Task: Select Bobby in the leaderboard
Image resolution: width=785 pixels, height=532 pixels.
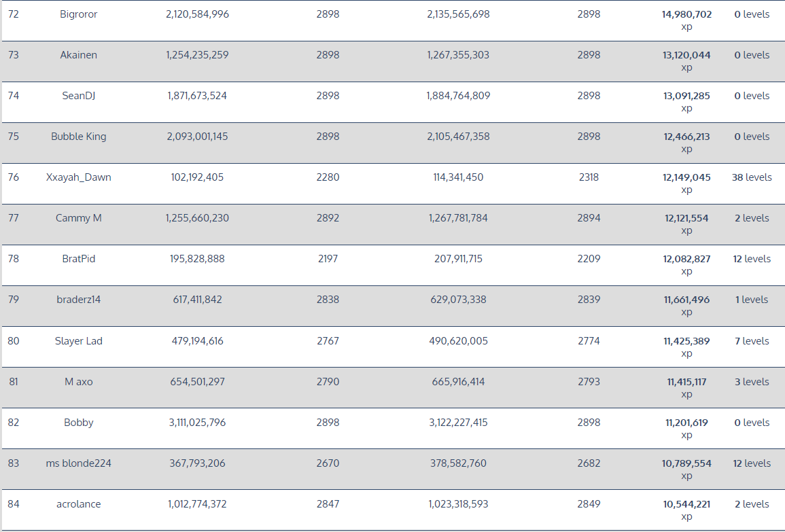Action: [79, 423]
